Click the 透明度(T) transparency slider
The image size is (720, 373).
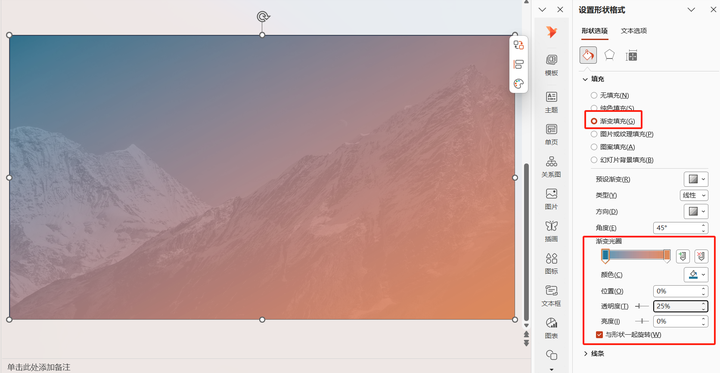(642, 306)
